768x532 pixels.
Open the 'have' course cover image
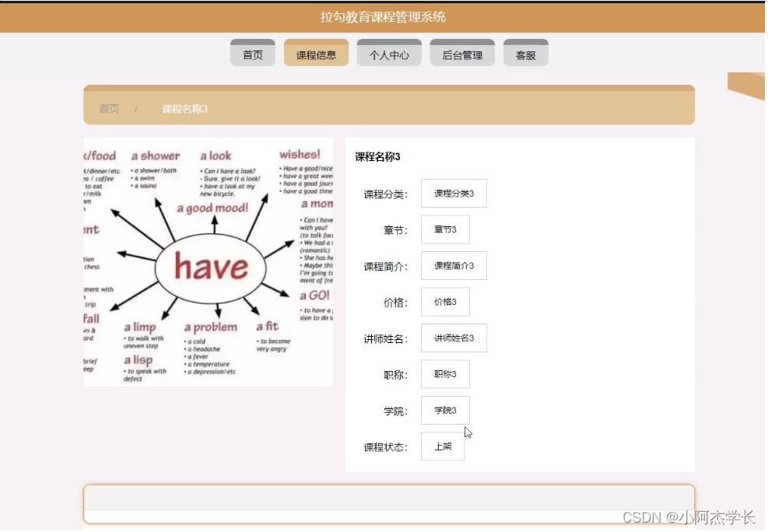click(209, 262)
